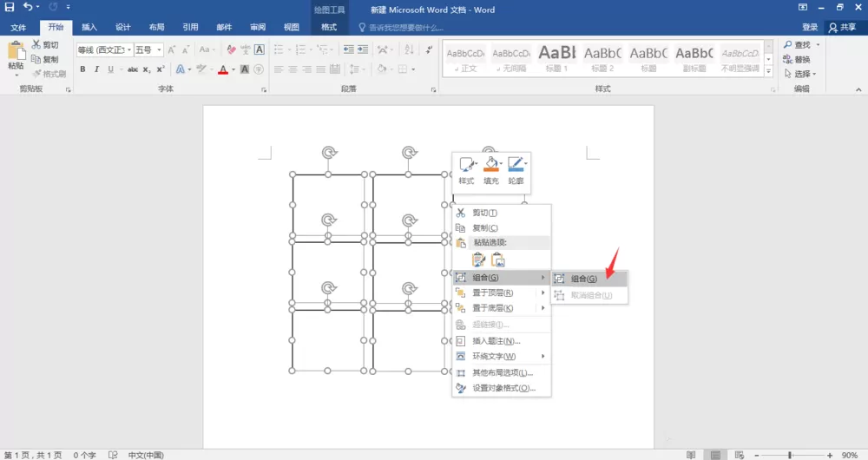Toggle left paragraph alignment
The height and width of the screenshot is (460, 868).
[x=279, y=69]
